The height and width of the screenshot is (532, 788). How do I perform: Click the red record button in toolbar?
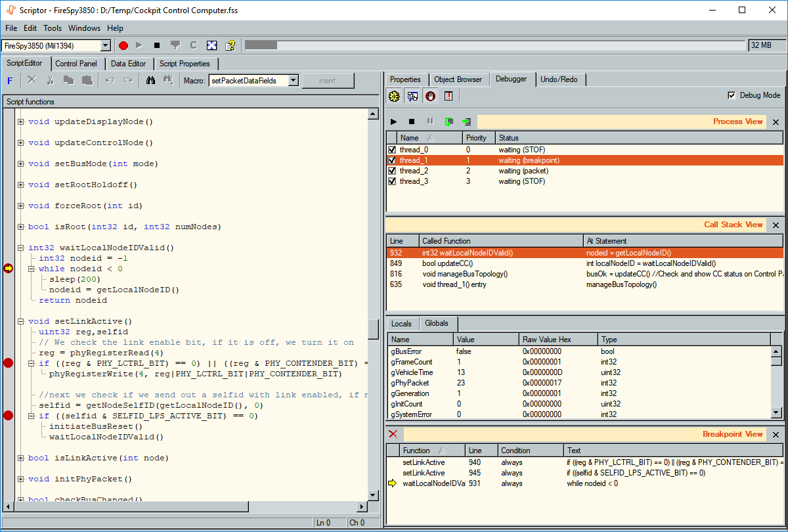pyautogui.click(x=123, y=45)
